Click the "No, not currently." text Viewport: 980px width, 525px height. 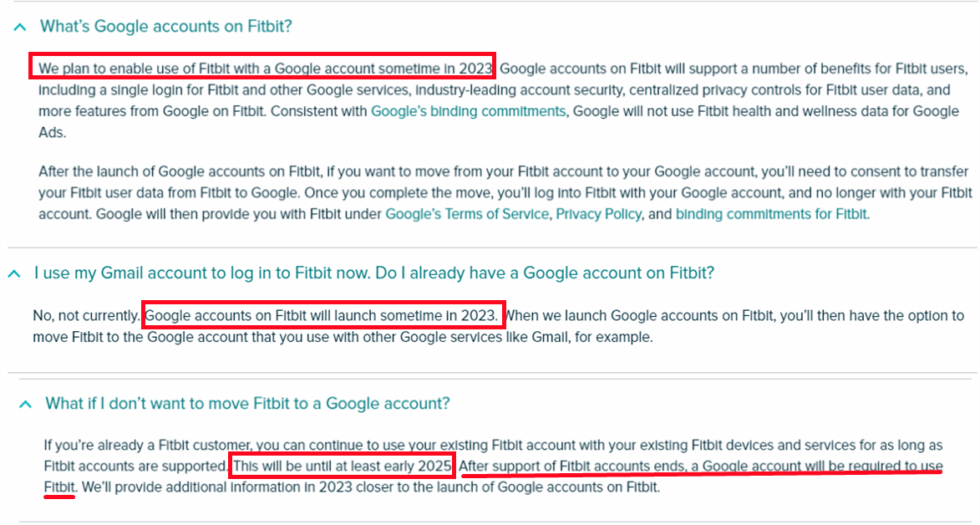[86, 315]
